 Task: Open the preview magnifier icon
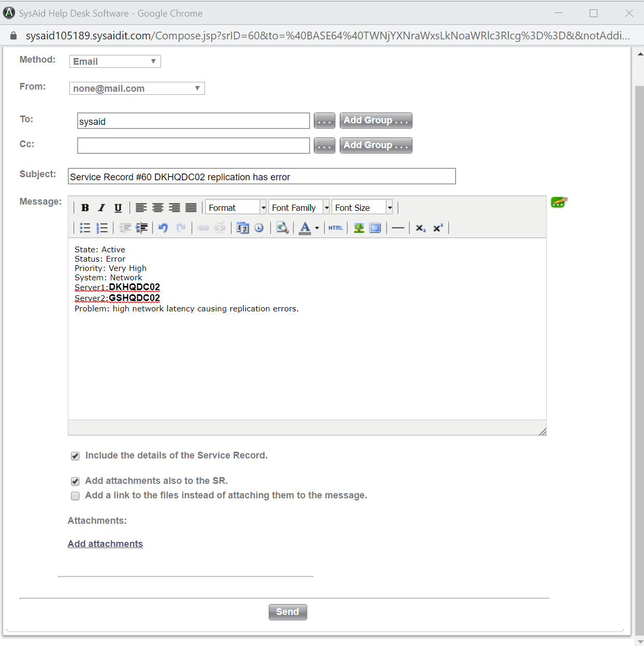point(282,227)
